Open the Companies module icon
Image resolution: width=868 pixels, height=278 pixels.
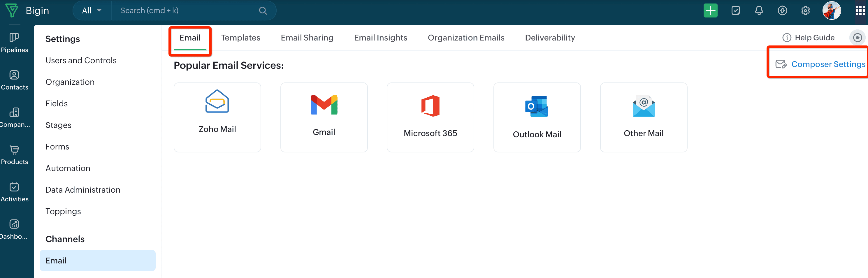[x=14, y=112]
